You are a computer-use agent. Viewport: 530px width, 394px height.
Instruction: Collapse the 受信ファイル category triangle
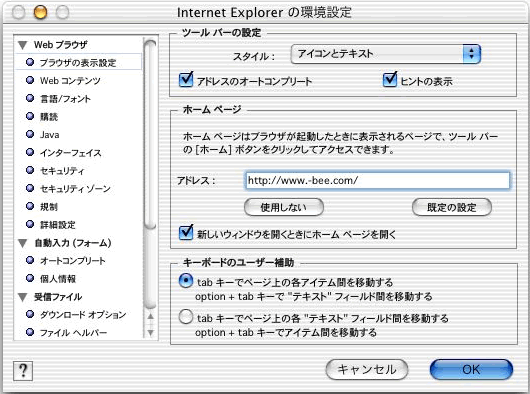23,297
